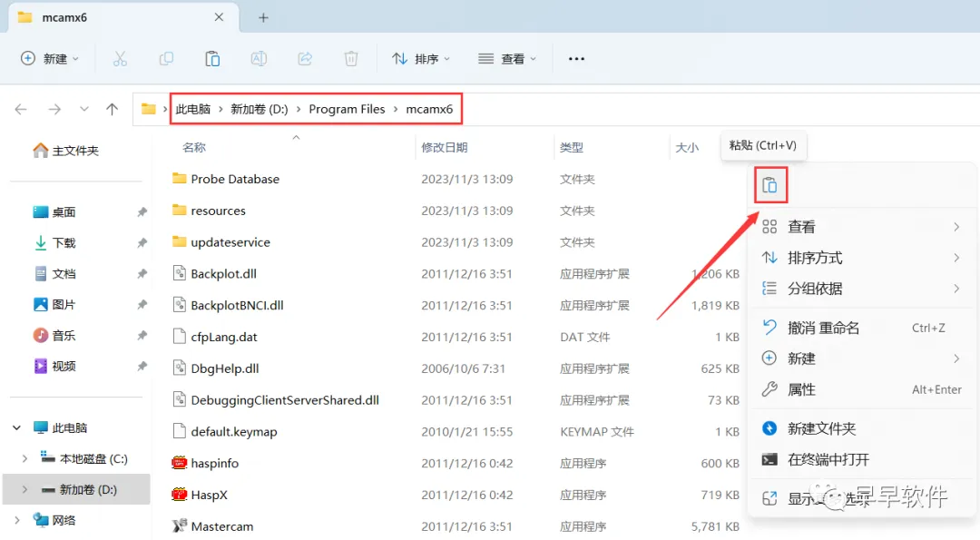This screenshot has width=980, height=540.
Task: Click 此电脑 in the address bar
Action: (193, 110)
